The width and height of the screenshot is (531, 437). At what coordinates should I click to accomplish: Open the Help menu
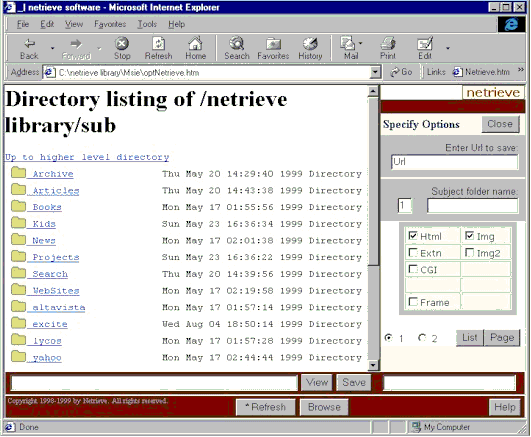click(x=176, y=24)
